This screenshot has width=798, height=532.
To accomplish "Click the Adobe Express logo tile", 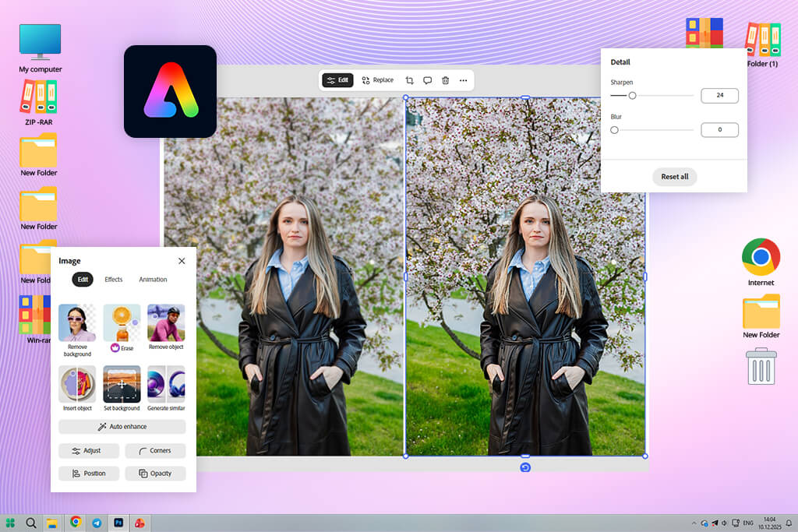I will [170, 92].
